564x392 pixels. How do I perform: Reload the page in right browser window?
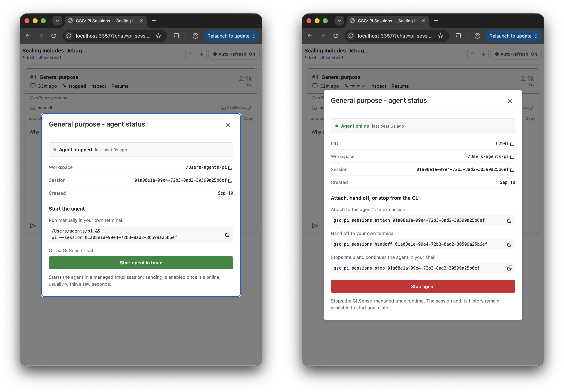[x=336, y=36]
